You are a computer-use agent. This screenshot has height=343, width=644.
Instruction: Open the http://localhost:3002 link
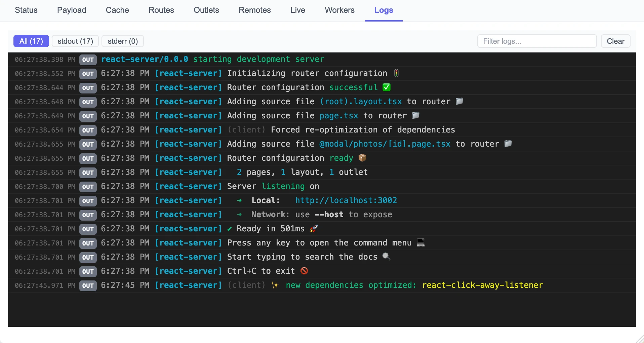click(346, 200)
